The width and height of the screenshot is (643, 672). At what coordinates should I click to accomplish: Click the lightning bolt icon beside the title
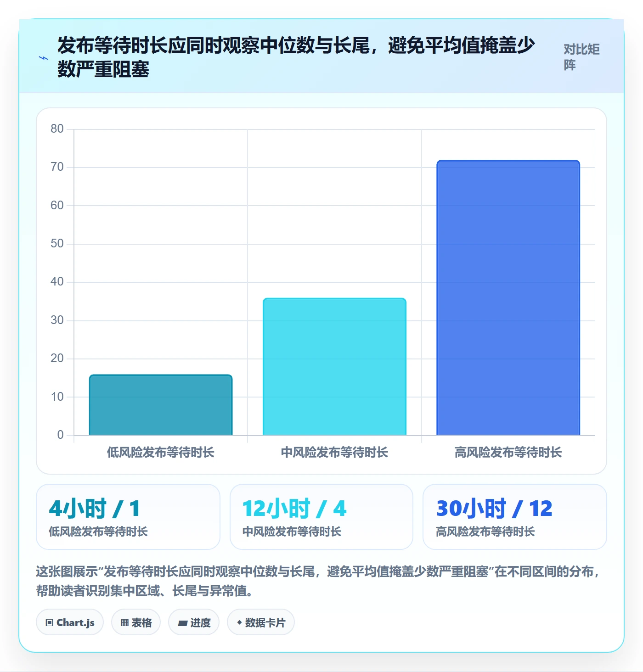pyautogui.click(x=44, y=58)
